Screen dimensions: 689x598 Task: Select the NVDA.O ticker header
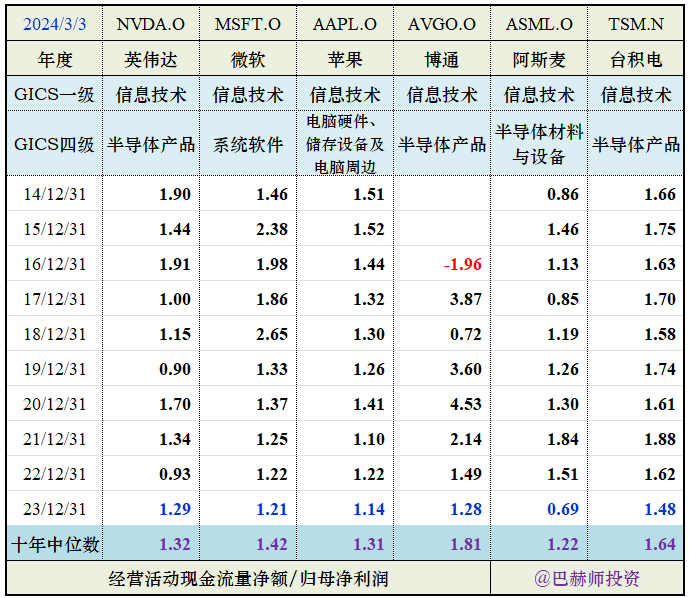tap(151, 24)
